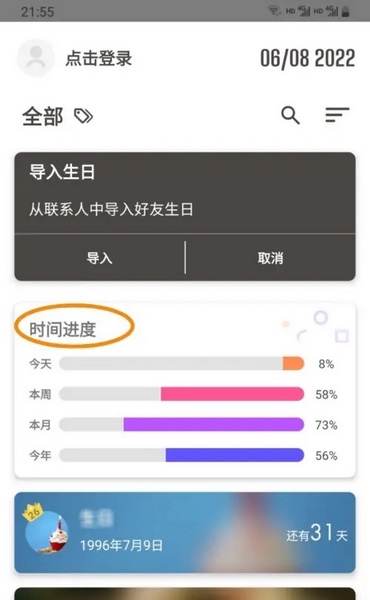
Task: Tap the tag label icon beside 全部
Action: (x=83, y=116)
